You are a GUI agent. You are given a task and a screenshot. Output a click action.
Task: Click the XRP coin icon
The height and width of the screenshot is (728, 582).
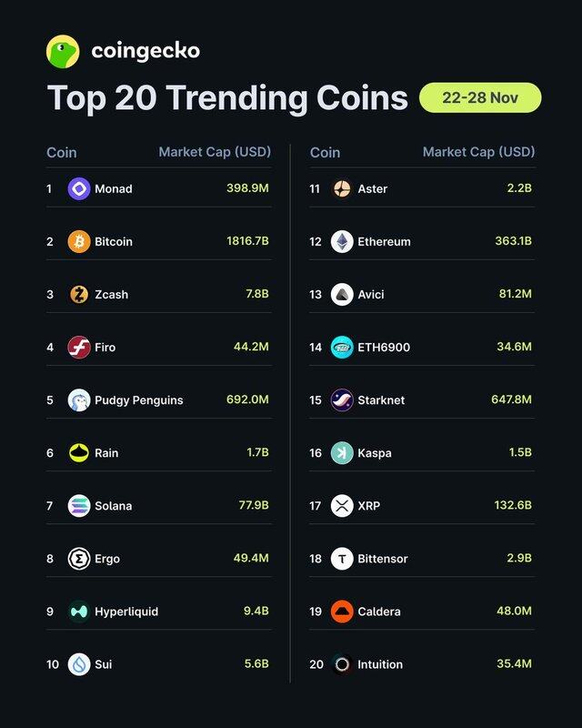[x=342, y=506]
